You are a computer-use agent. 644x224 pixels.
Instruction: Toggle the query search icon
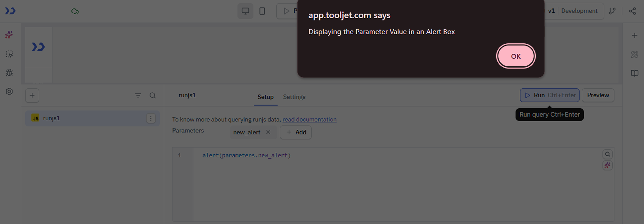pos(153,95)
